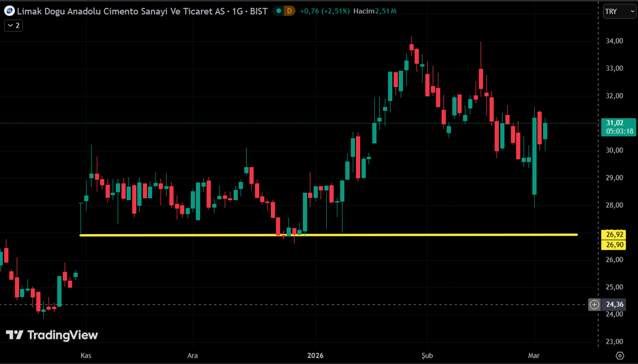Click the crosshair price label 24,36
This screenshot has height=364, width=638.
pos(615,304)
